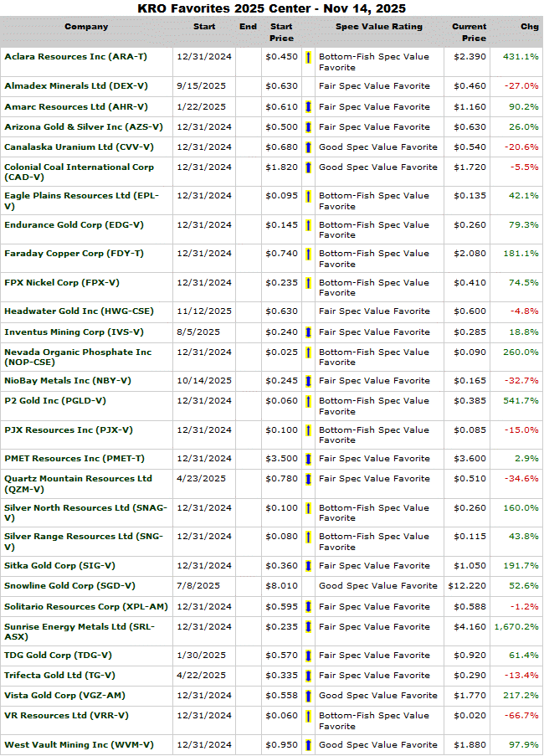Screen dimensions: 544x756
Task: Click the yellow arrow in Endurance Gold row
Action: [x=308, y=225]
